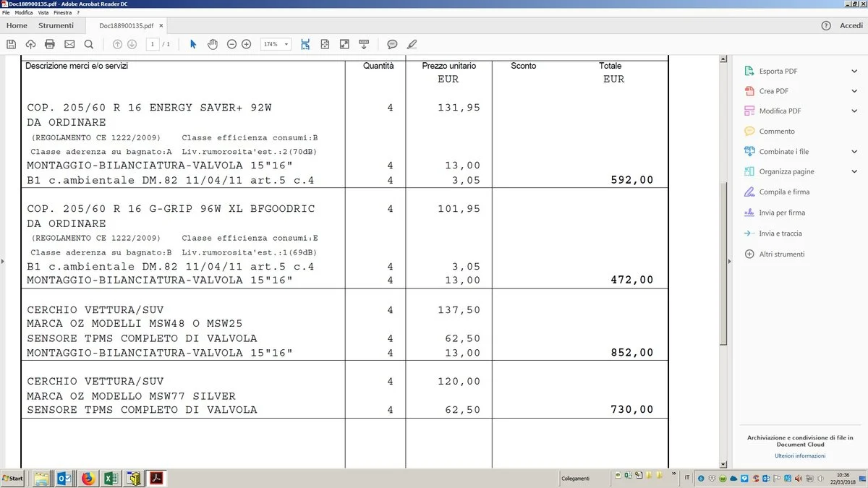This screenshot has width=868, height=488.
Task: Open Firefox from the taskbar
Action: [88, 479]
